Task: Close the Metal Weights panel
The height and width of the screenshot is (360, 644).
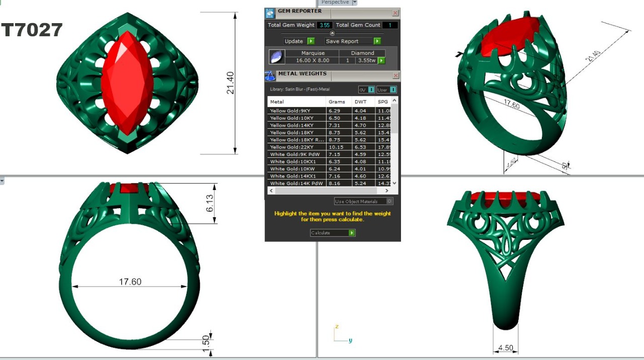Action: coord(395,76)
